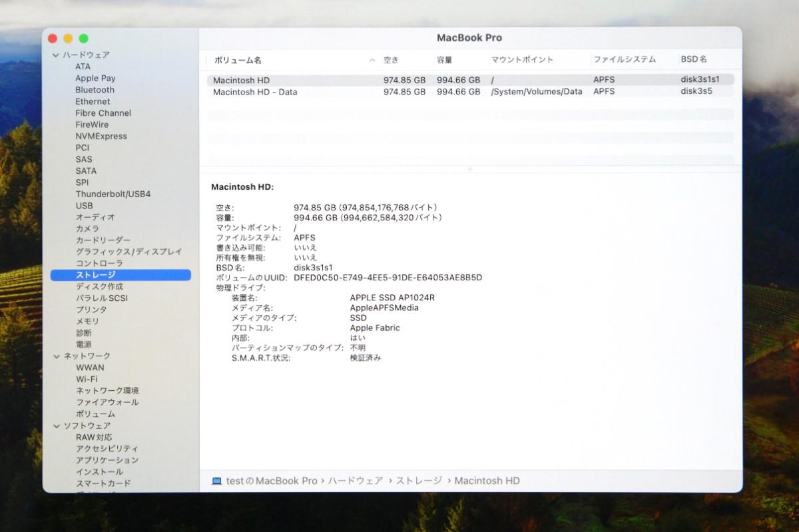799x532 pixels.
Task: Collapse the ネットワーク section
Action: [x=56, y=356]
